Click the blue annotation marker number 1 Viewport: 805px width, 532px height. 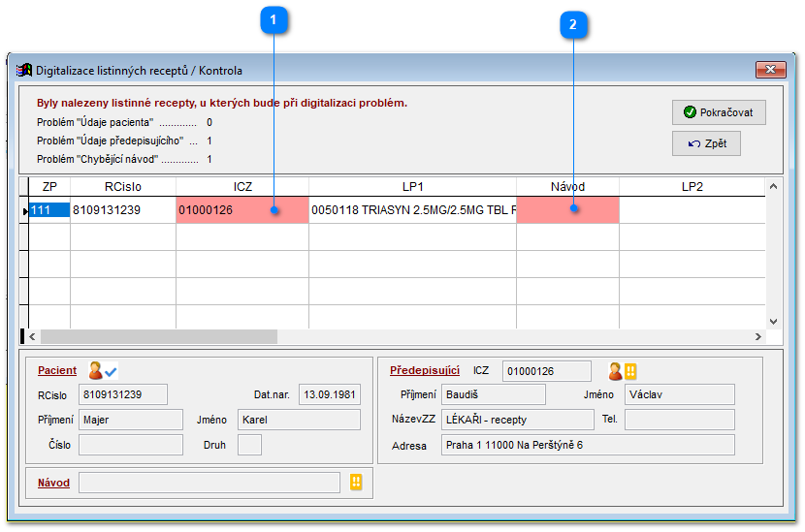click(274, 20)
